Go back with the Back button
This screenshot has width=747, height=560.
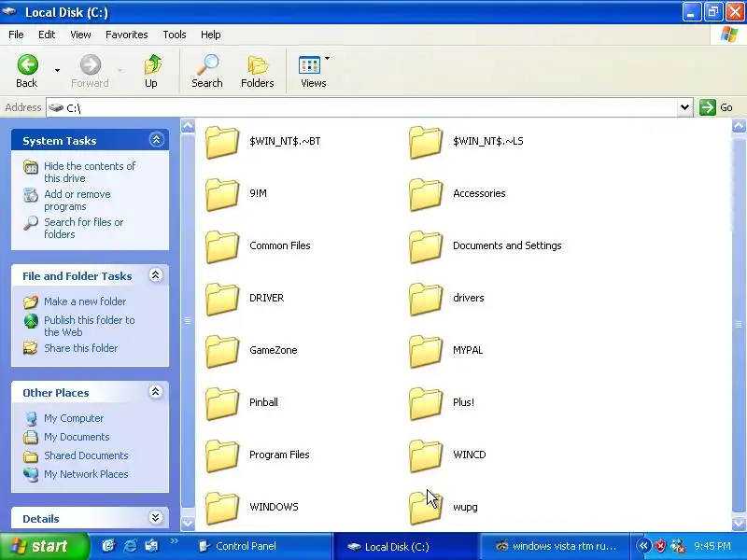click(x=27, y=72)
